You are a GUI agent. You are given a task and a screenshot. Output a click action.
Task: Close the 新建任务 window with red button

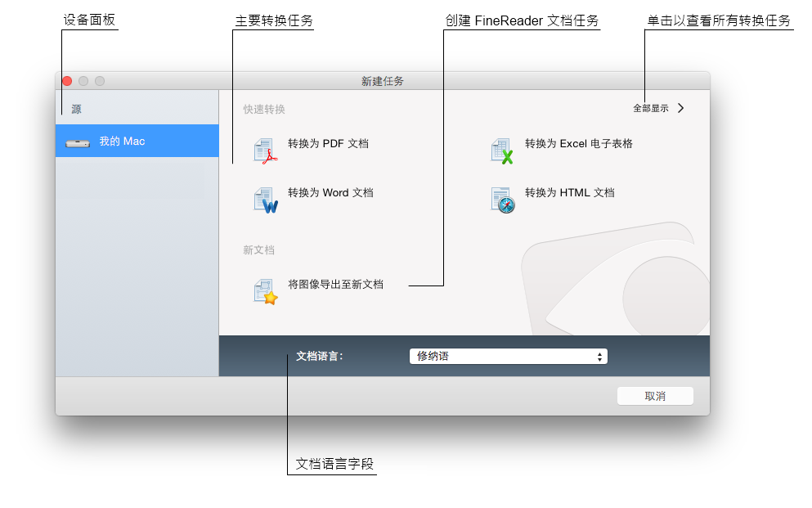pos(67,81)
